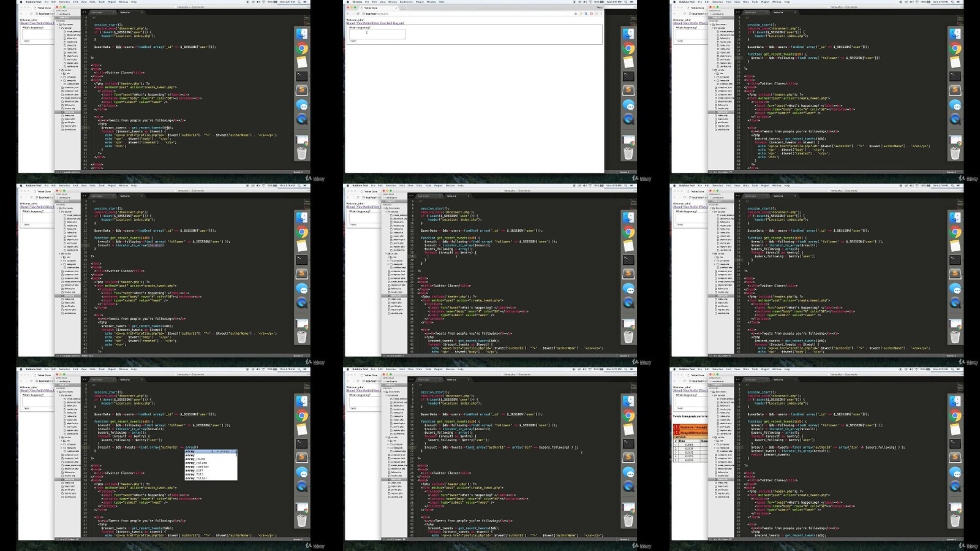The image size is (980, 551).
Task: Open the Selection menu in the Fatal error frame
Action: coord(717,370)
